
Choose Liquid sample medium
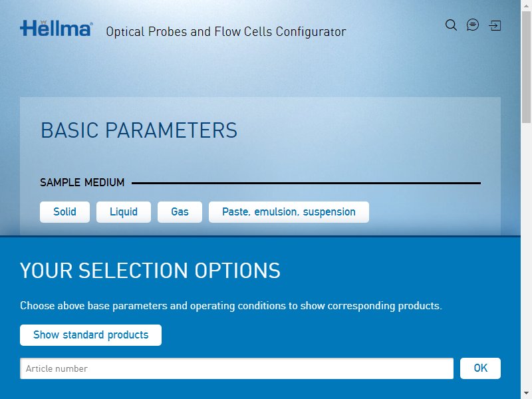[x=124, y=212]
